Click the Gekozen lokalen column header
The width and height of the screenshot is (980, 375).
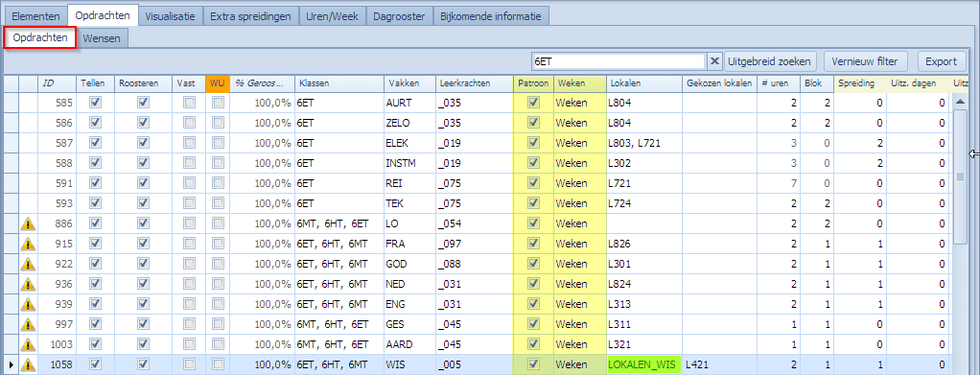(x=719, y=83)
